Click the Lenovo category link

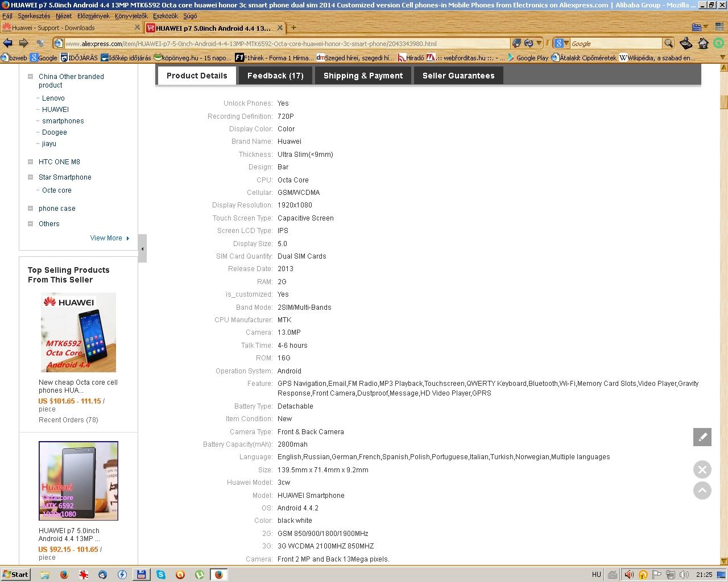point(53,98)
